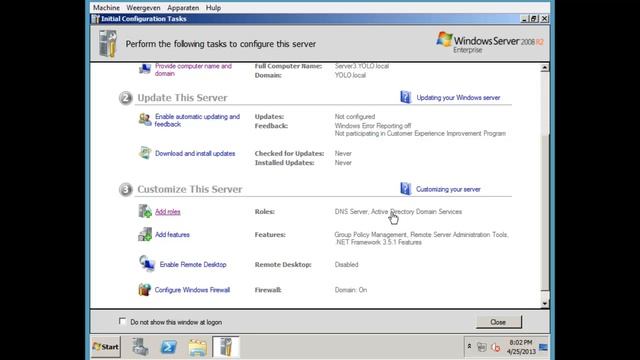
Task: Open the Hulp menu
Action: click(213, 8)
